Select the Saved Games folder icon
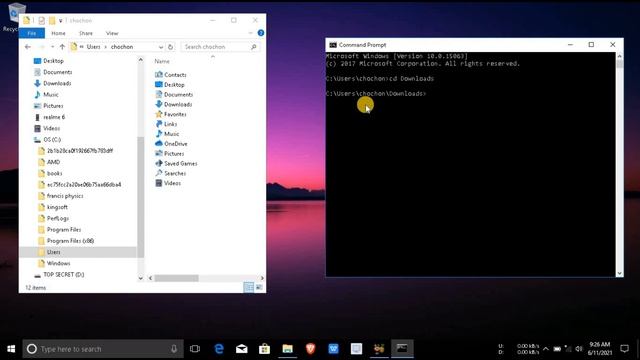 pos(159,163)
